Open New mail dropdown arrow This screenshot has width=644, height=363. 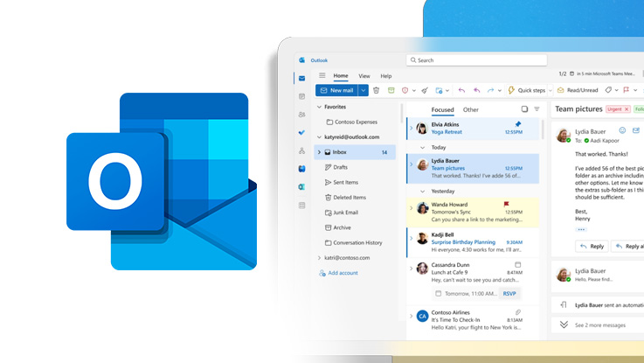pos(364,90)
